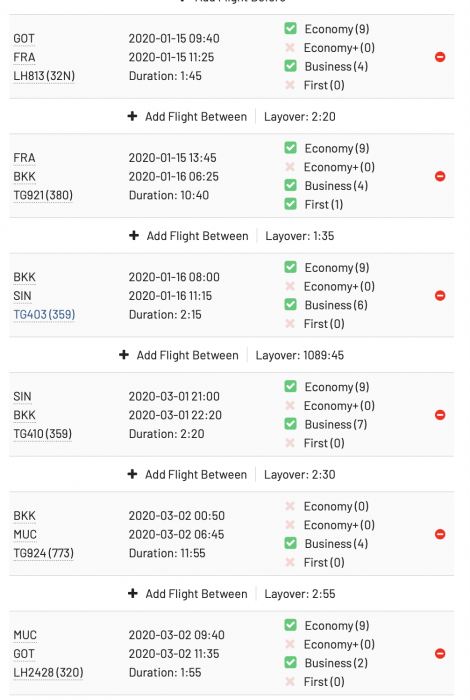Toggle First (1) checkbox on TG921 flight
The image size is (470, 700).
pyautogui.click(x=291, y=204)
